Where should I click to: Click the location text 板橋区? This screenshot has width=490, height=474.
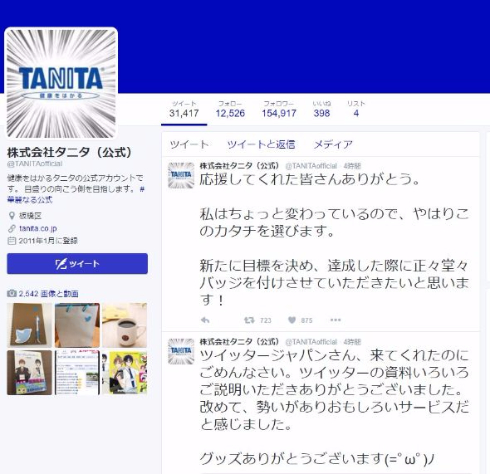click(30, 216)
